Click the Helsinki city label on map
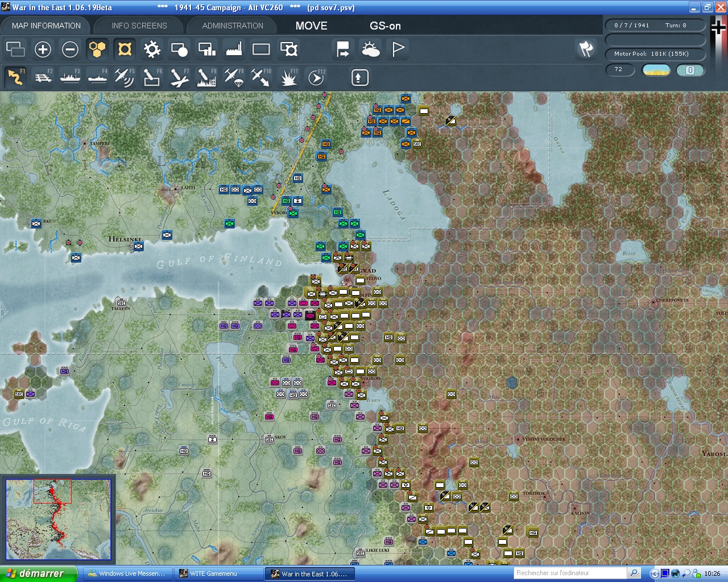The height and width of the screenshot is (582, 728). click(125, 239)
